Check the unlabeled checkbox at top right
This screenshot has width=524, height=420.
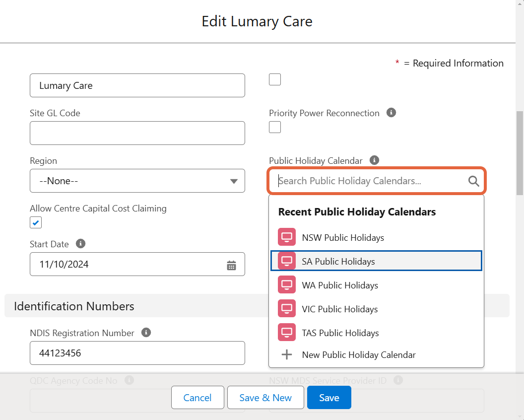pos(274,79)
